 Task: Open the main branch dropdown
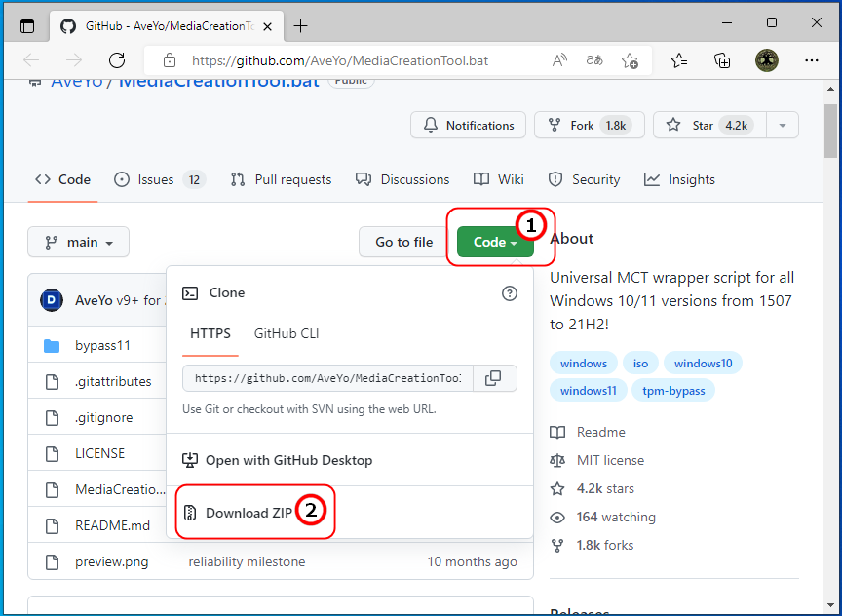78,243
